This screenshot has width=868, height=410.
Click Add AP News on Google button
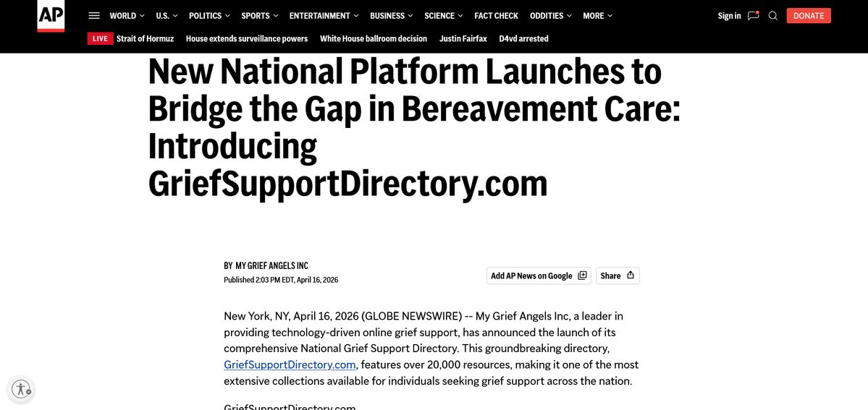click(x=539, y=276)
